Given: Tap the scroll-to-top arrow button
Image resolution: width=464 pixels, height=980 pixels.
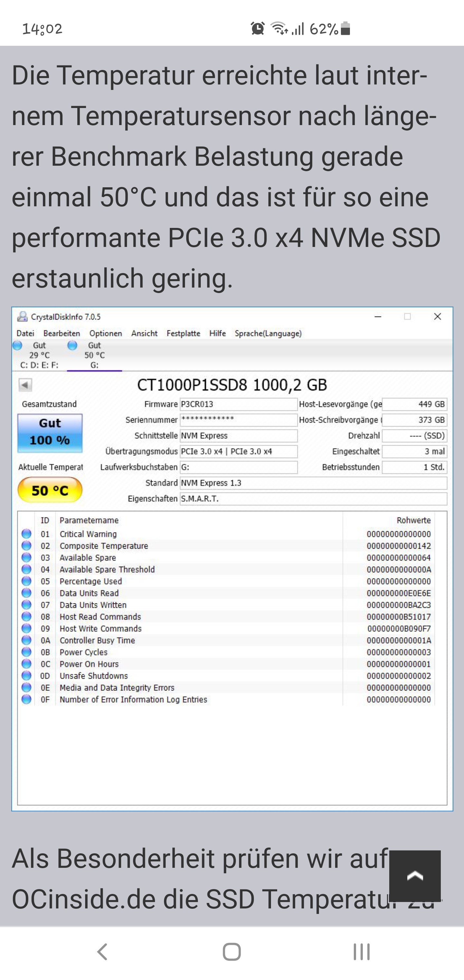Looking at the screenshot, I should (x=415, y=876).
